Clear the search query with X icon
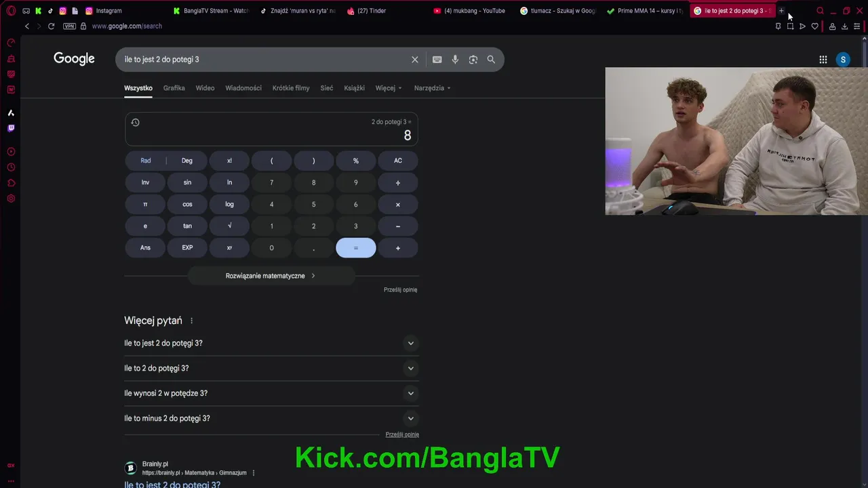The height and width of the screenshot is (488, 868). (x=415, y=60)
